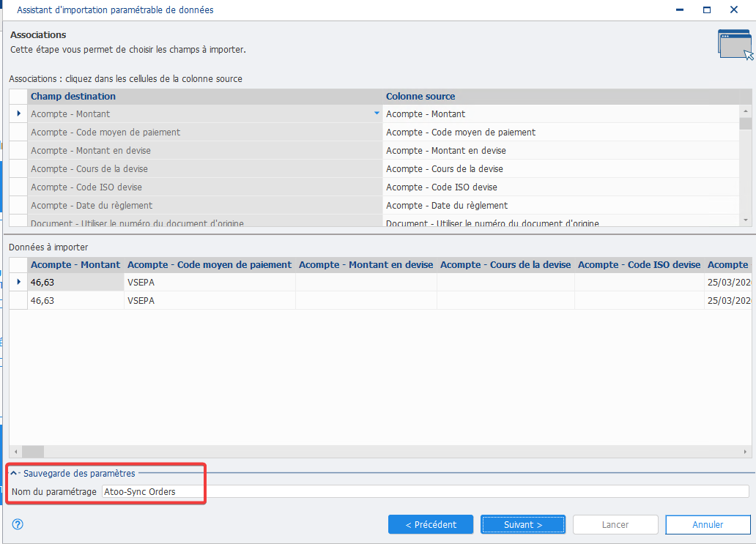Click left arrow of data horizontal scrollbar
This screenshot has height=544, width=756.
pyautogui.click(x=16, y=452)
